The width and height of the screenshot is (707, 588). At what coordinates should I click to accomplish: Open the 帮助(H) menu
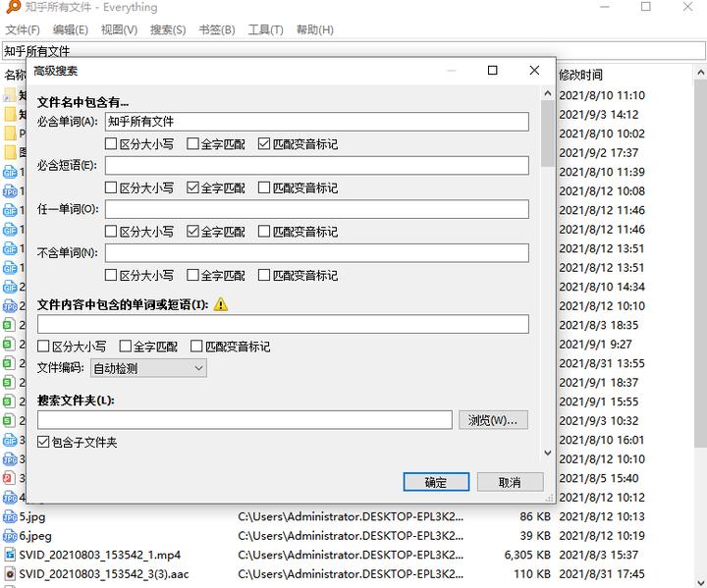point(315,30)
